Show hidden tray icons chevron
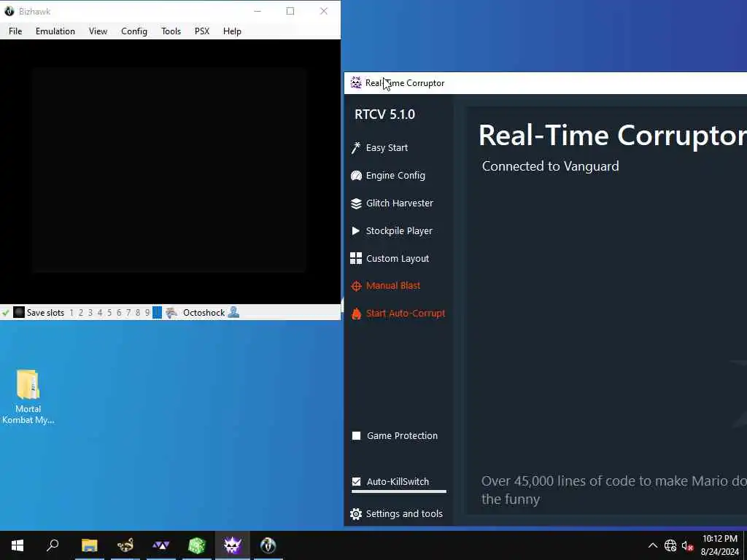This screenshot has width=747, height=560. tap(653, 545)
